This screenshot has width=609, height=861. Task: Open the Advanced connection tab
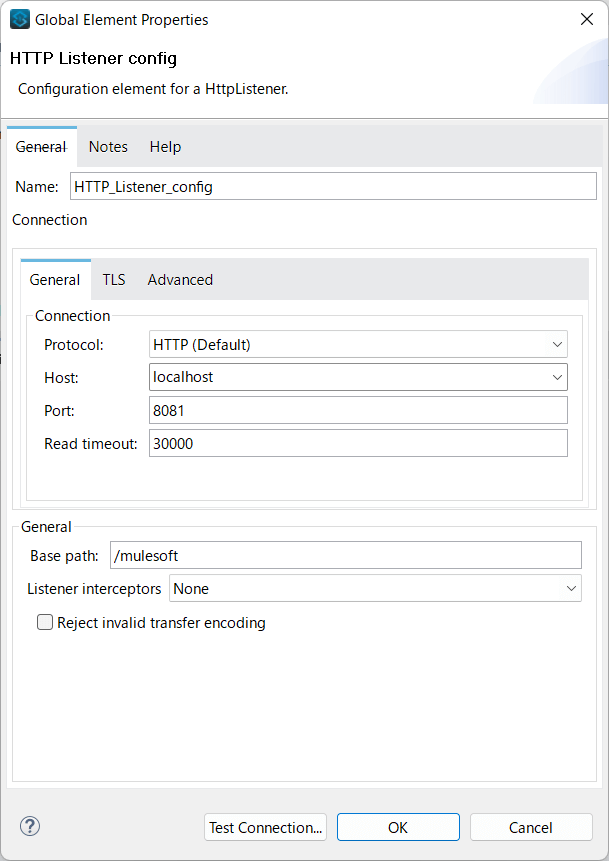(x=180, y=280)
